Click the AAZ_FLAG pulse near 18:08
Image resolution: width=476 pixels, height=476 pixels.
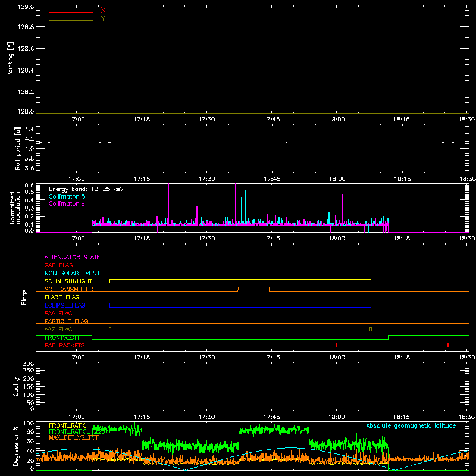point(371,329)
